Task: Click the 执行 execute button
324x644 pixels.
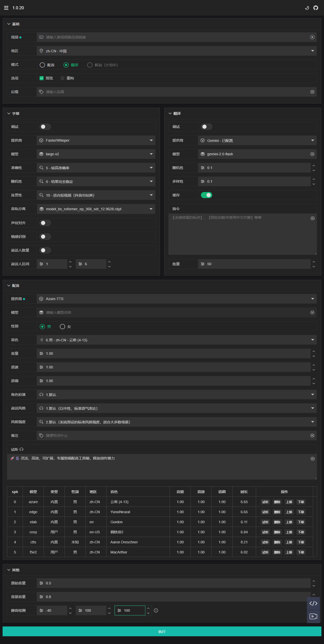Action: tap(162, 631)
